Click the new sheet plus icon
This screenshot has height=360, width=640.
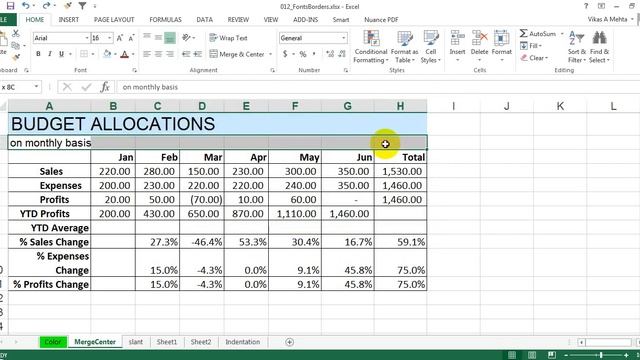(x=289, y=342)
